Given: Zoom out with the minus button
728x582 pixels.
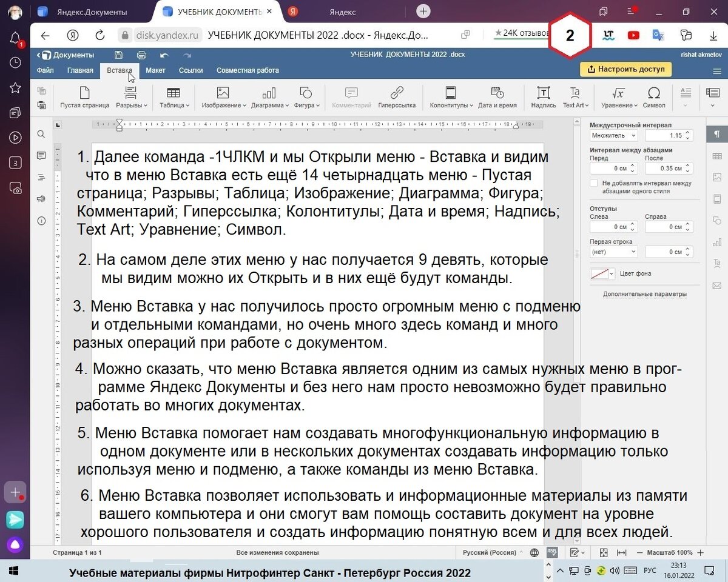Looking at the screenshot, I should pyautogui.click(x=641, y=552).
